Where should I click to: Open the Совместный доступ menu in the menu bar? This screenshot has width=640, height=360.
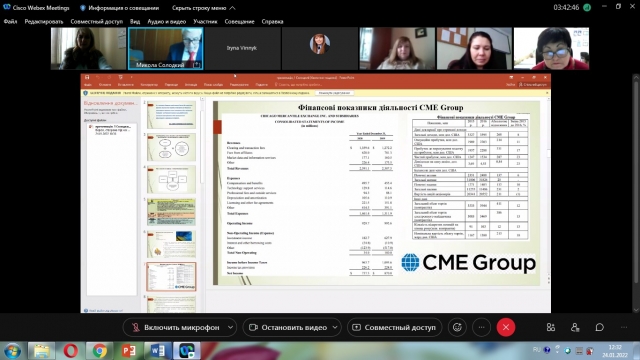96,21
